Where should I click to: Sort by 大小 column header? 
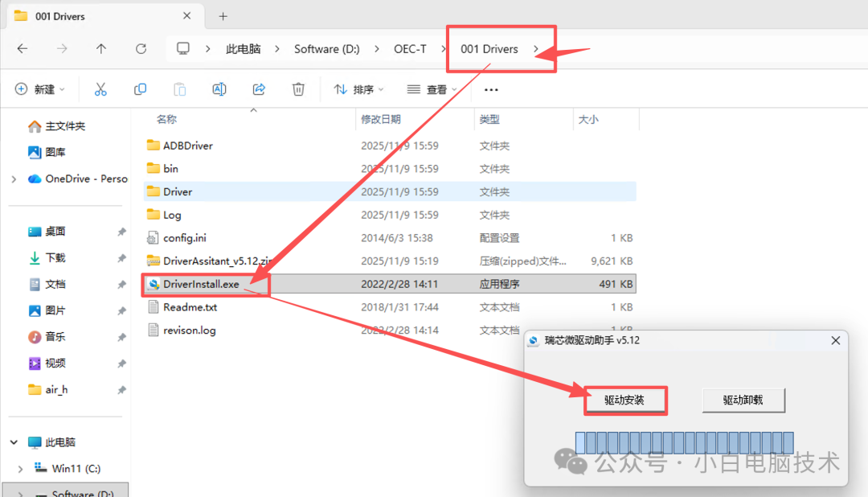tap(588, 119)
